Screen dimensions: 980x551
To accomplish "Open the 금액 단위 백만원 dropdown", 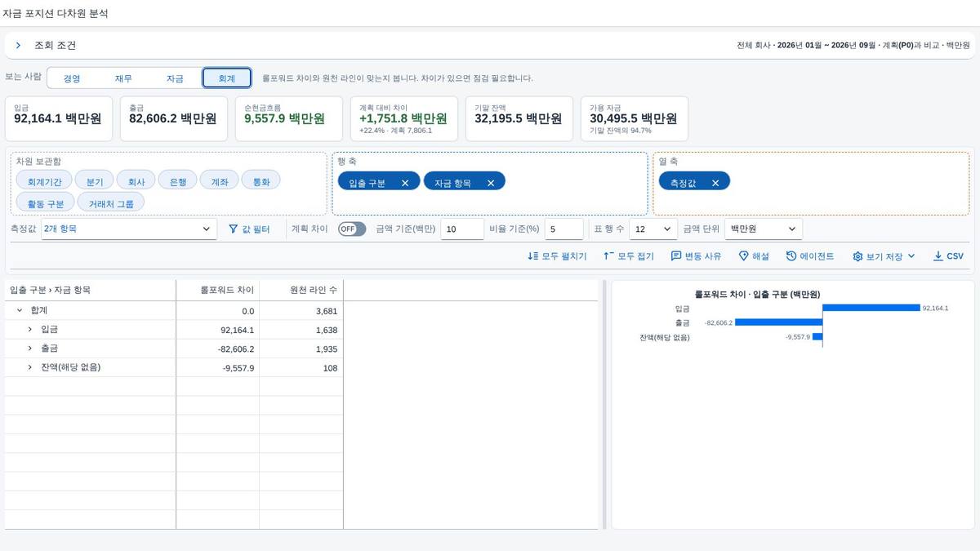I will click(x=764, y=229).
